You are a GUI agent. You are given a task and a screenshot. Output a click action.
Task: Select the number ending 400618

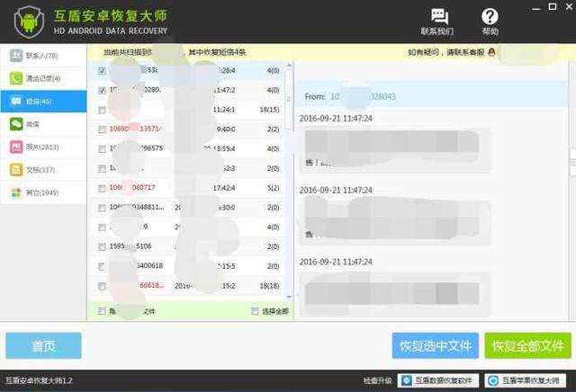(150, 265)
